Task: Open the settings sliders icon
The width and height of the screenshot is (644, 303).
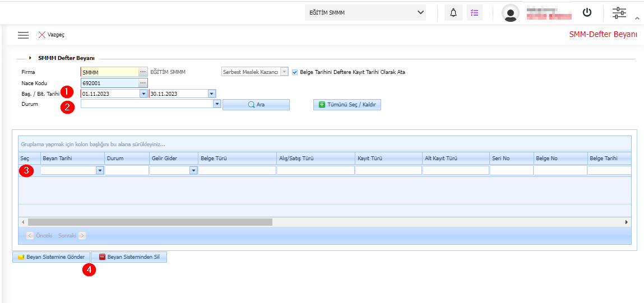Action: (x=619, y=13)
